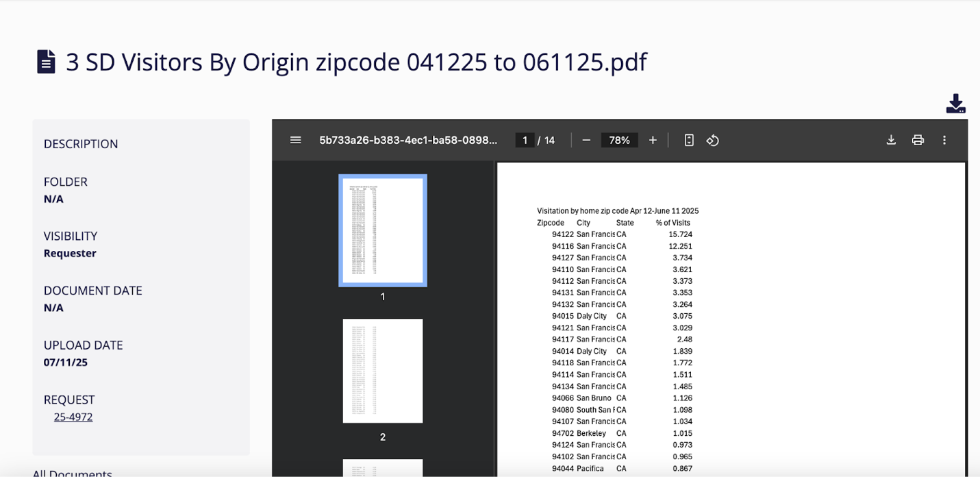
Task: Open the more options menu in PDF viewer
Action: coord(944,140)
